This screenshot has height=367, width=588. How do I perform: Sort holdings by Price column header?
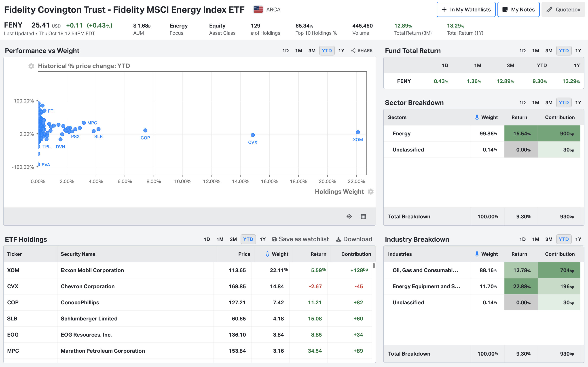[244, 254]
